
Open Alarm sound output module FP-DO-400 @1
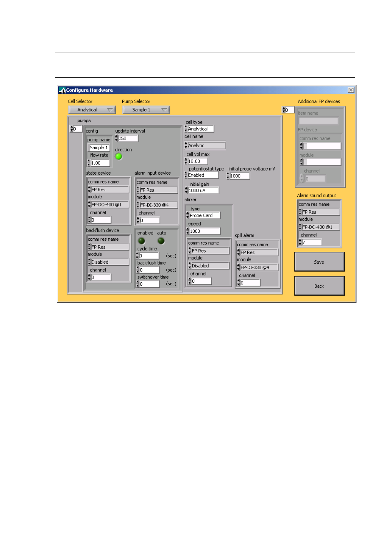click(321, 227)
